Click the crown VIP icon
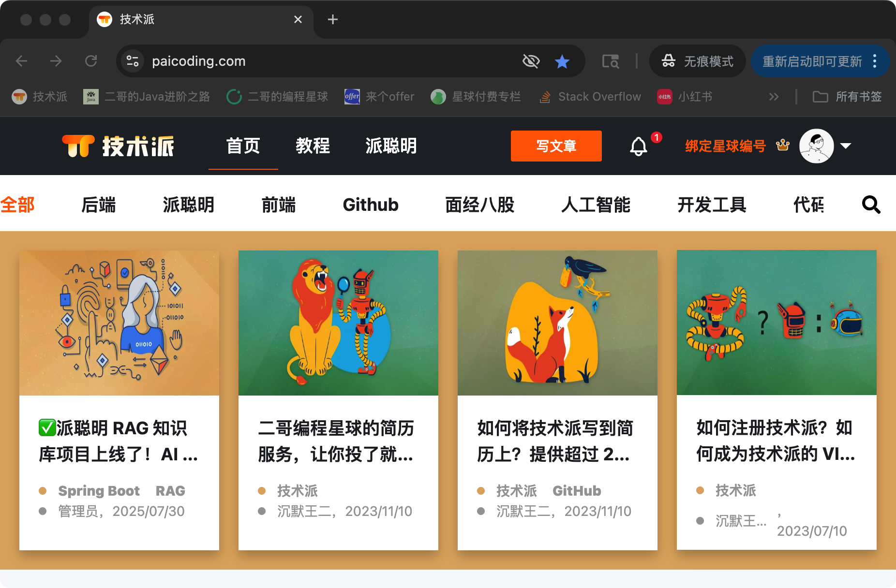Image resolution: width=896 pixels, height=588 pixels. pos(782,145)
